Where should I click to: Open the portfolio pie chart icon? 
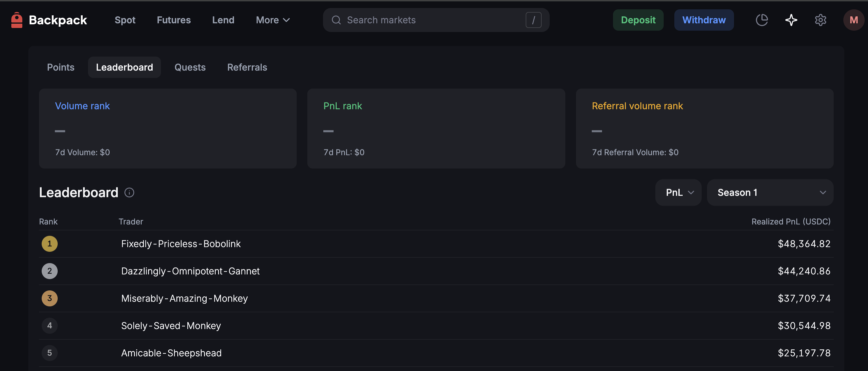coord(762,20)
